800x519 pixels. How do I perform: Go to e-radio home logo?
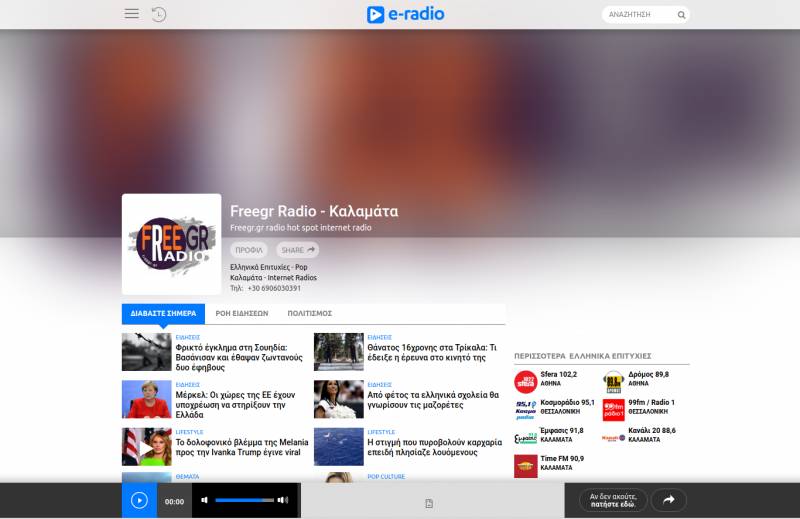pos(406,14)
